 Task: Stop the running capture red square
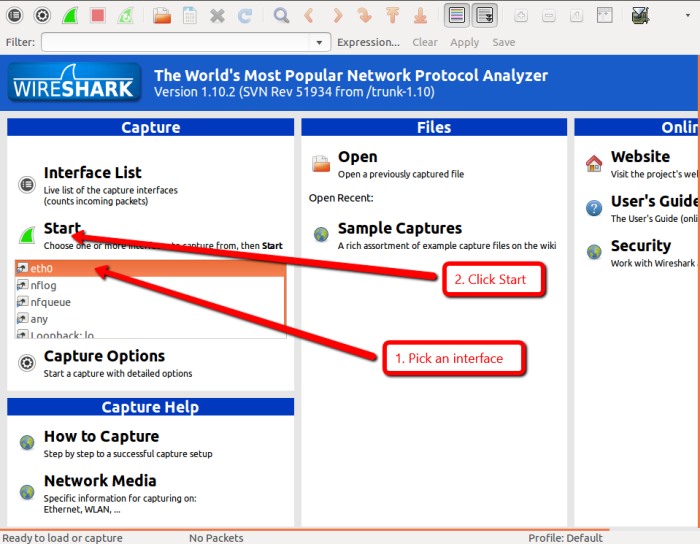click(x=98, y=16)
